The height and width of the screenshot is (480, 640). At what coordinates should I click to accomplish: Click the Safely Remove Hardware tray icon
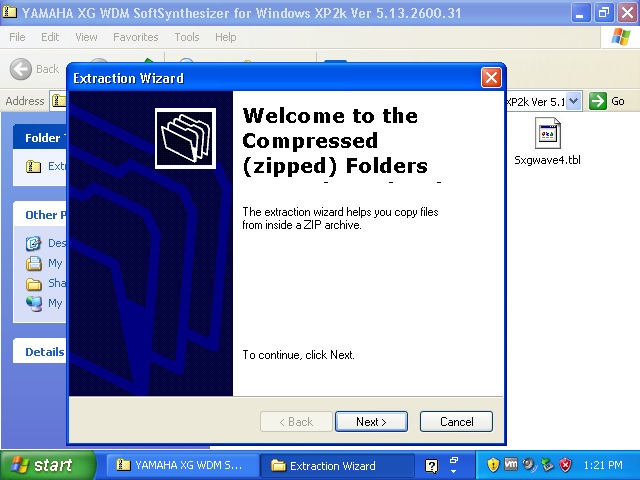pyautogui.click(x=547, y=465)
